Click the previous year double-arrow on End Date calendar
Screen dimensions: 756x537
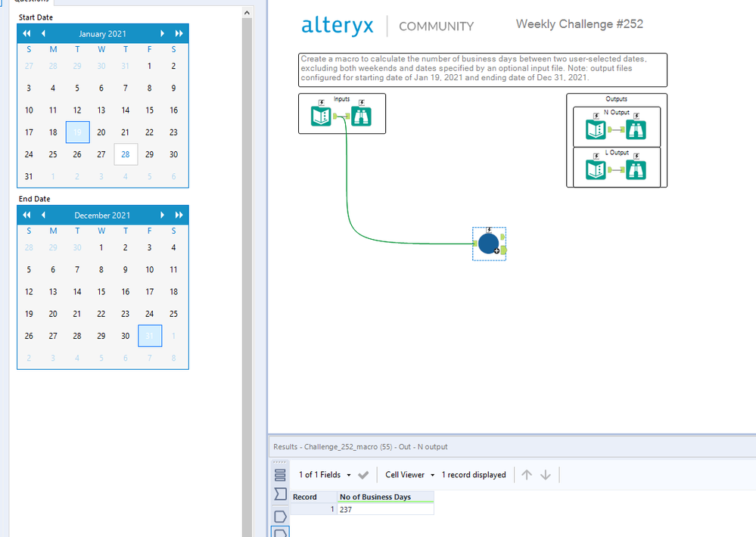(x=26, y=215)
